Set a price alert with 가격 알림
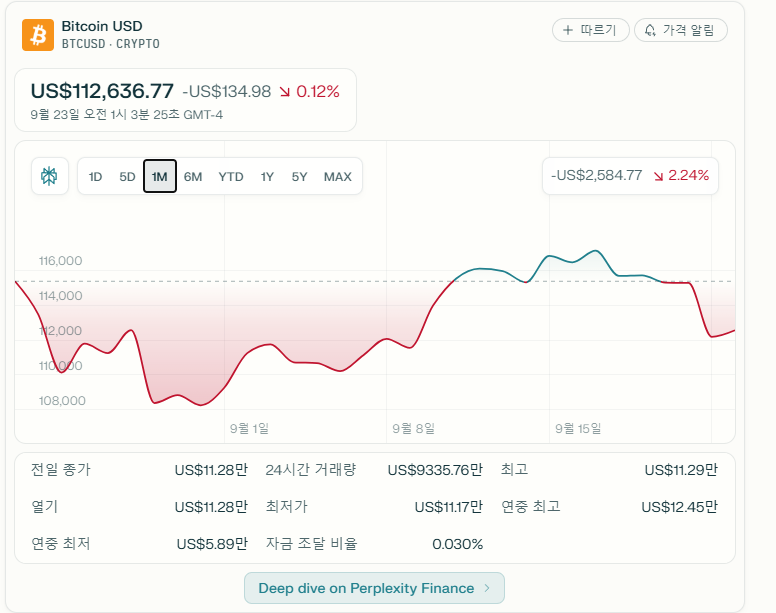The width and height of the screenshot is (776, 613). point(680,30)
